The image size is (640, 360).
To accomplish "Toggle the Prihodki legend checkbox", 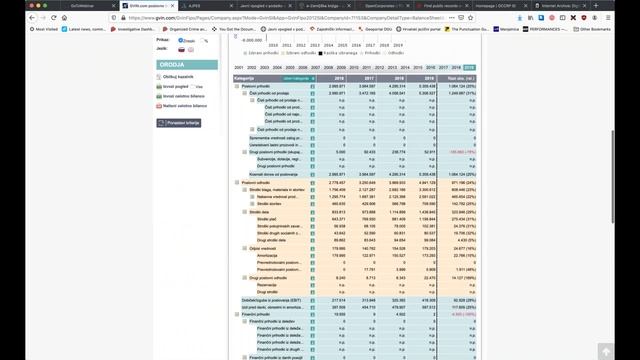I will click(361, 53).
